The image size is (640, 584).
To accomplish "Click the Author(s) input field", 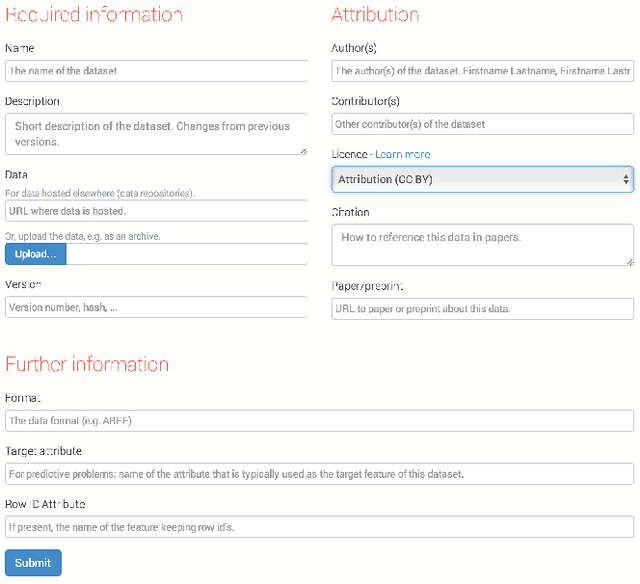I will [482, 71].
